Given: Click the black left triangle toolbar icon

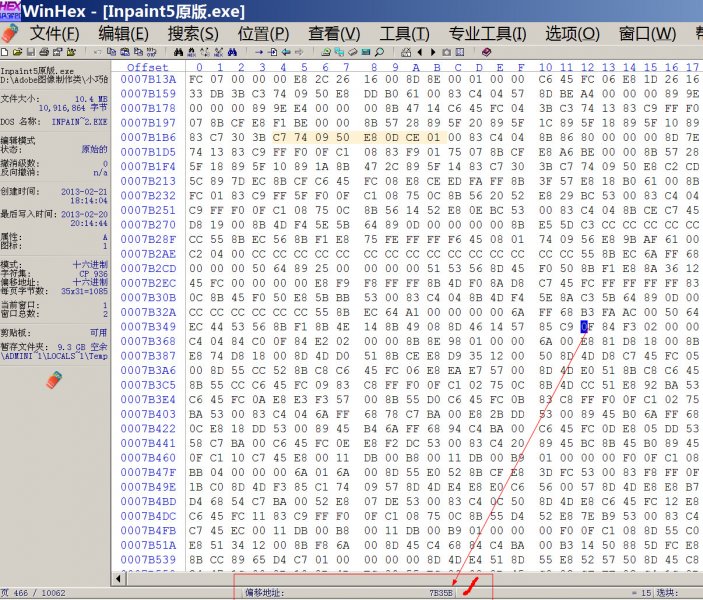Looking at the screenshot, I should pos(420,52).
